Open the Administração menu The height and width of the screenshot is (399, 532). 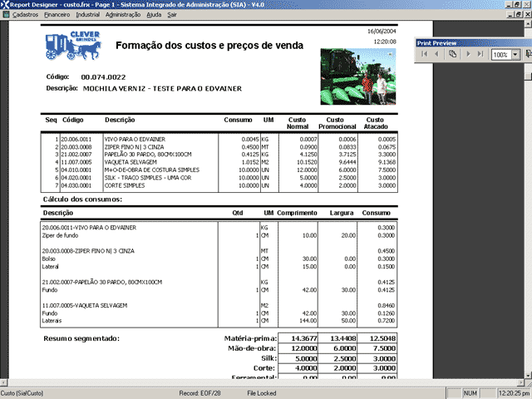[x=123, y=14]
